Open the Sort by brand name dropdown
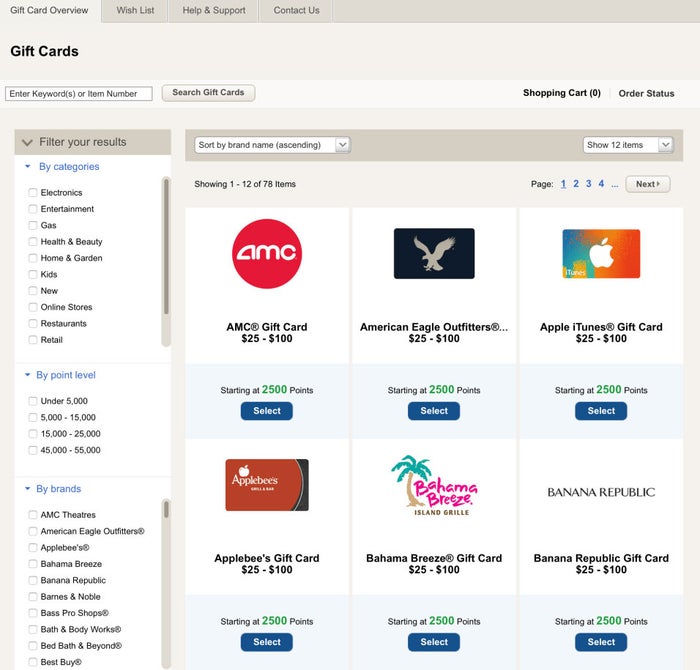The width and height of the screenshot is (700, 670). click(x=272, y=145)
